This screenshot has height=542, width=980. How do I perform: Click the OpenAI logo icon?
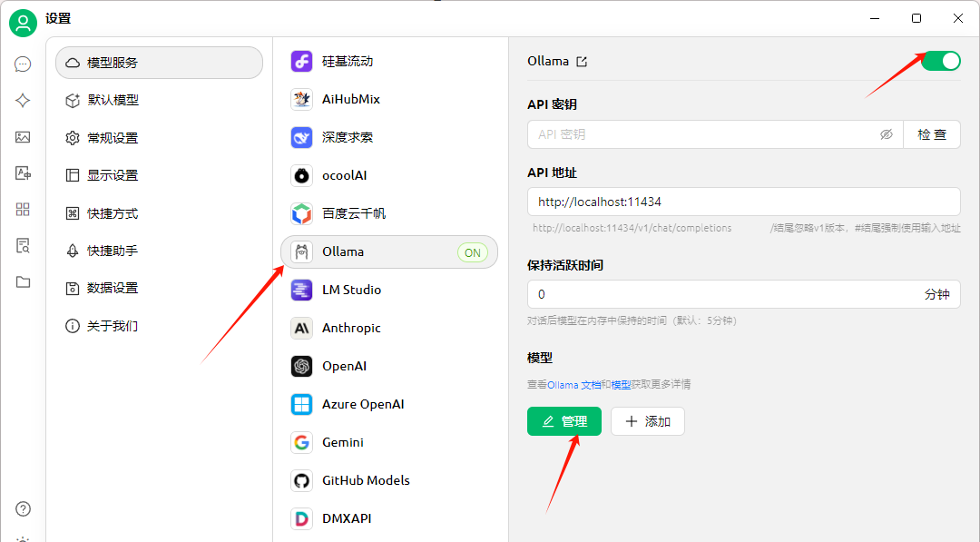(x=302, y=367)
